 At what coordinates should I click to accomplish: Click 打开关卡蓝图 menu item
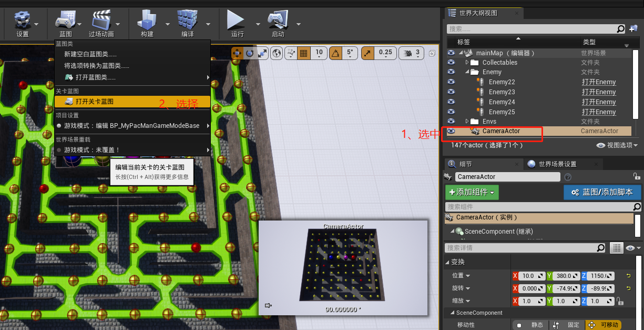132,102
